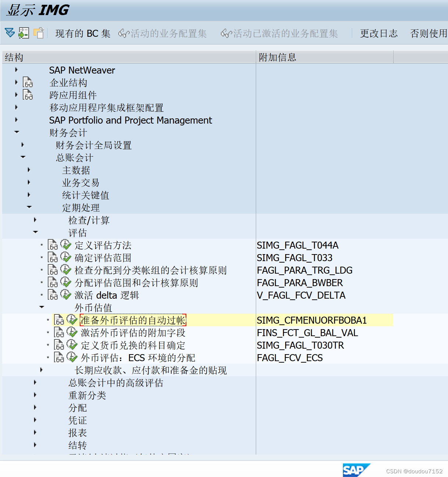Execute activity icon for 确定评估范围
448x477 pixels.
[65, 257]
